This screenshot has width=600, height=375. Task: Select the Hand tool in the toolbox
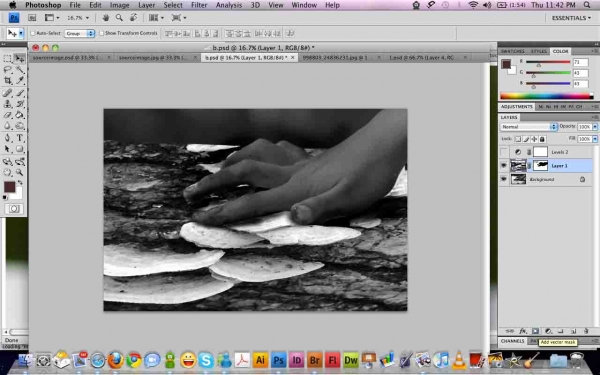7,173
